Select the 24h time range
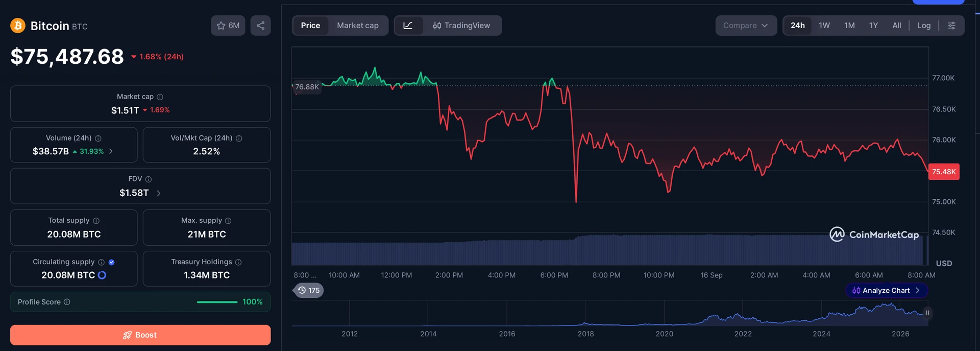 point(798,26)
